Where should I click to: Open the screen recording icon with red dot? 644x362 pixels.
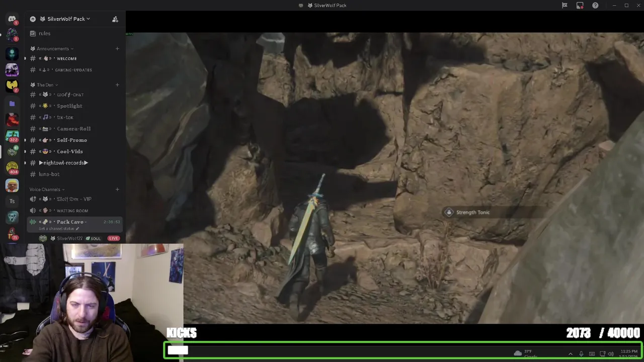(580, 6)
